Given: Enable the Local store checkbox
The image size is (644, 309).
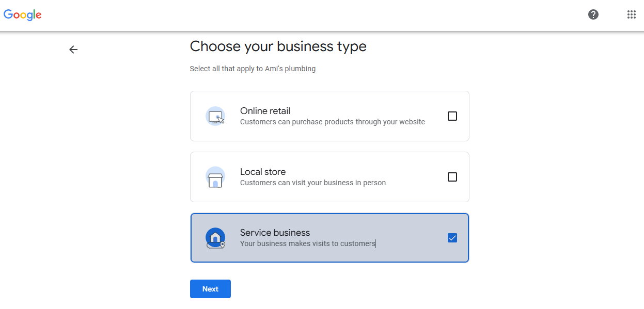Looking at the screenshot, I should point(452,177).
